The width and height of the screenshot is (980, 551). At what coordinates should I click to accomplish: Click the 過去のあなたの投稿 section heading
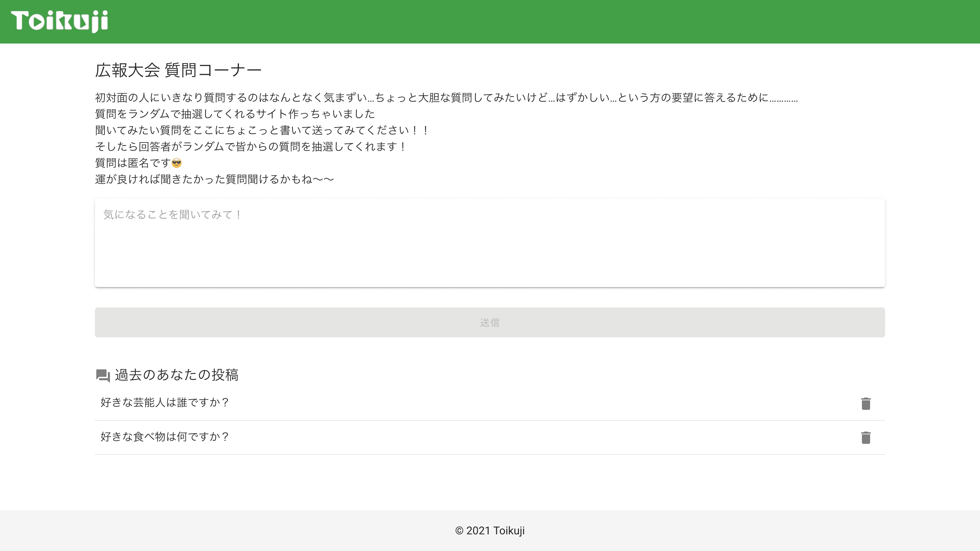pos(177,375)
